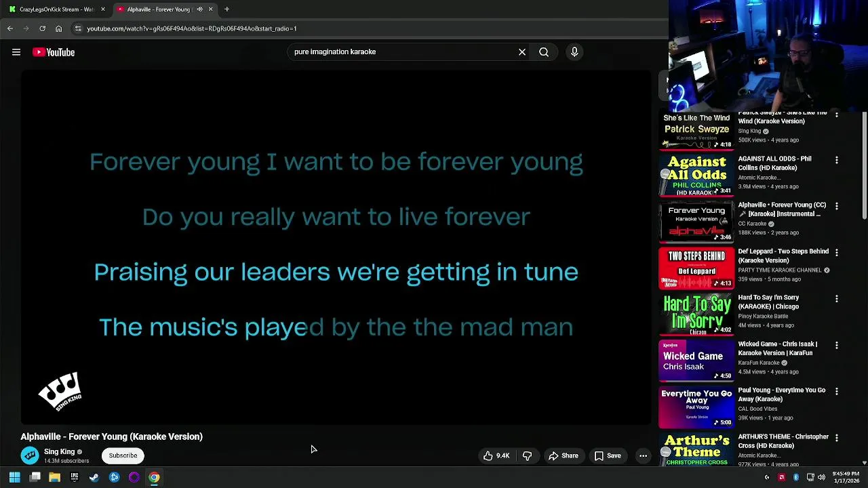This screenshot has width=868, height=488.
Task: Open a new browser tab
Action: 226,9
